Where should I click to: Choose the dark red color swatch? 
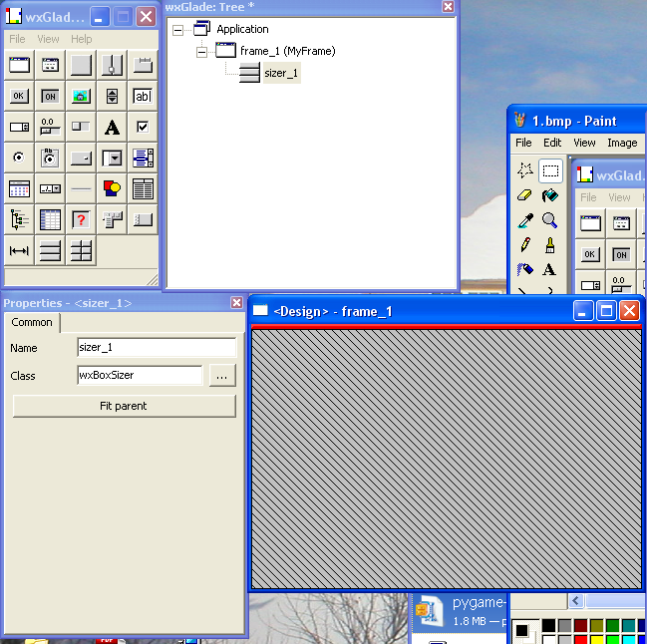[x=580, y=626]
